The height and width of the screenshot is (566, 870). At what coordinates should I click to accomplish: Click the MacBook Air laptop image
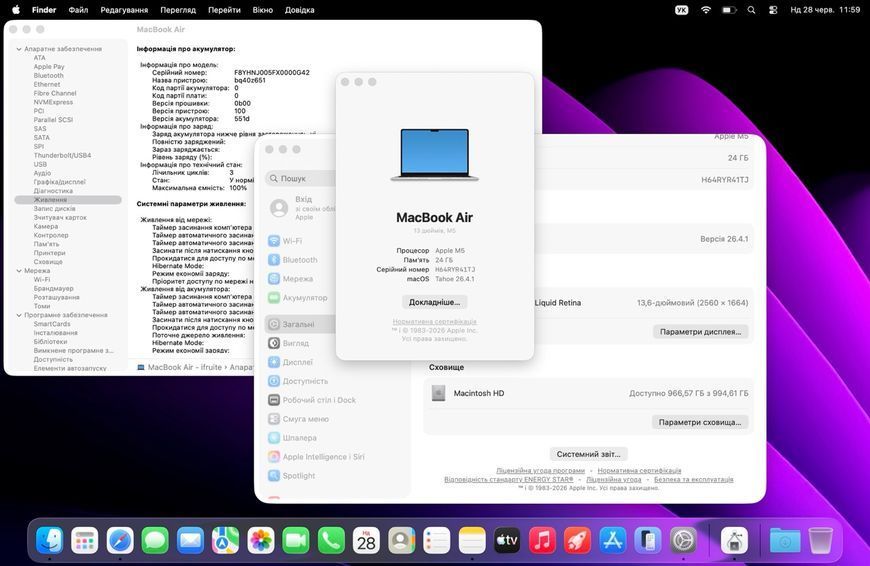434,155
